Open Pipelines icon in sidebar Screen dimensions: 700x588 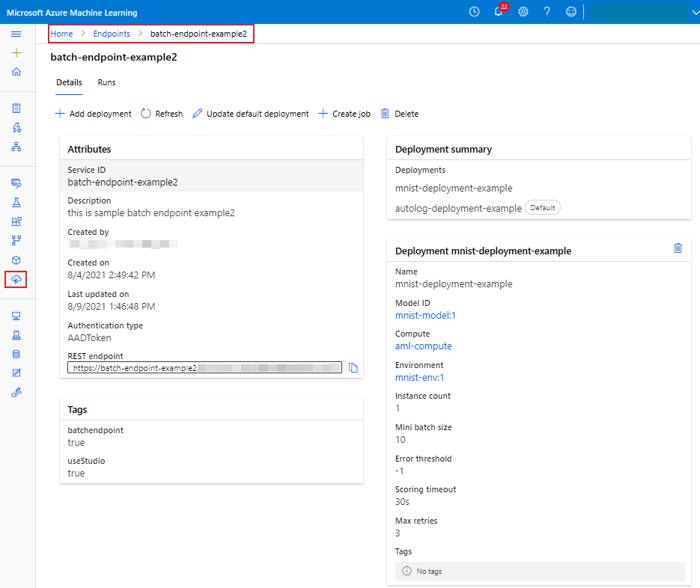click(16, 221)
